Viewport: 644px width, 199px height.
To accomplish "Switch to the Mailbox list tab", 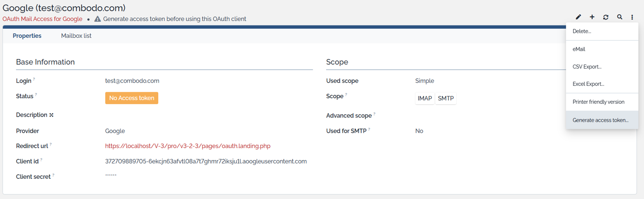I will coord(76,36).
